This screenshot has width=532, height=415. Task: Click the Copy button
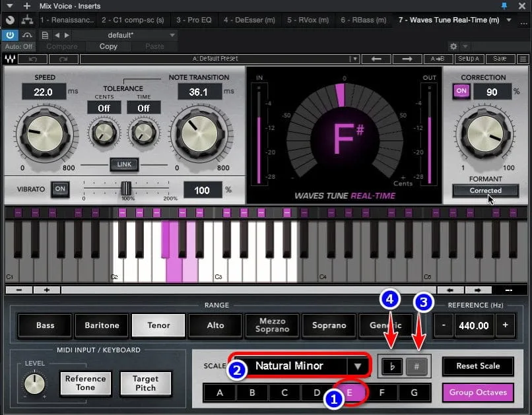(x=108, y=46)
